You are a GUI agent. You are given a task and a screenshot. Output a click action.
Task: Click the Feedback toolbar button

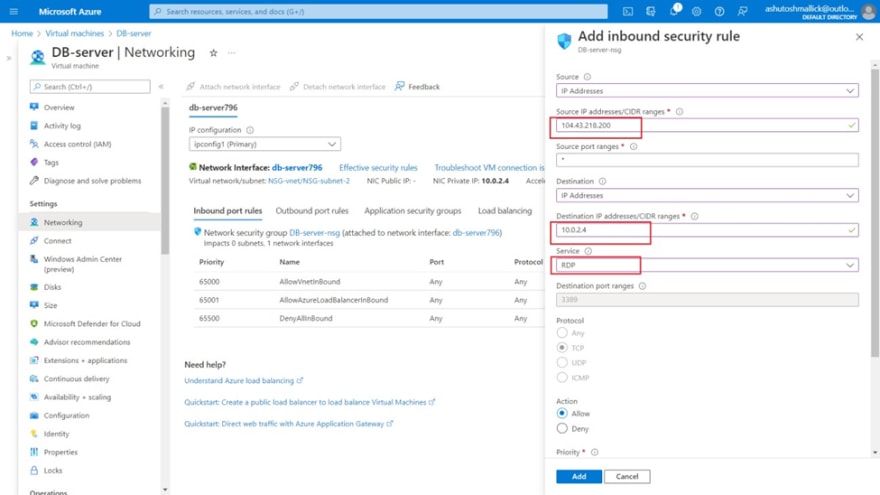coord(418,86)
